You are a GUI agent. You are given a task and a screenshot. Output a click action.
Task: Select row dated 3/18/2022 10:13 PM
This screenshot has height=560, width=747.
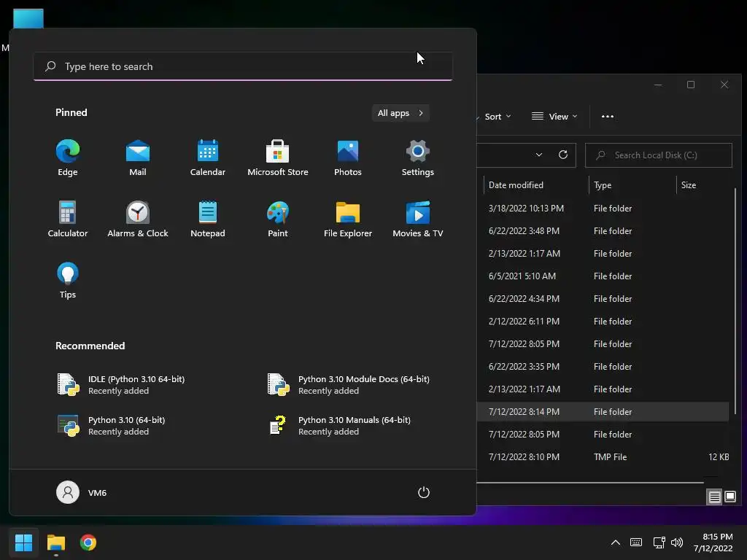603,208
